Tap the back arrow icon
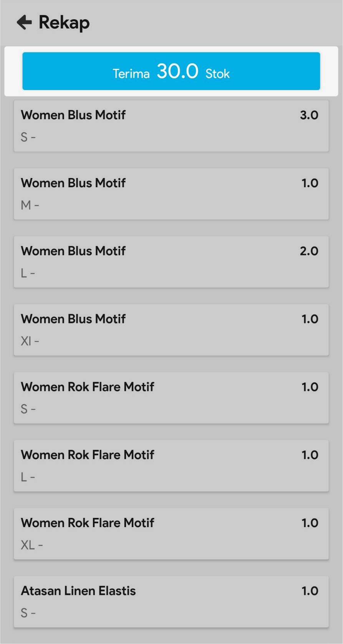 click(x=24, y=22)
